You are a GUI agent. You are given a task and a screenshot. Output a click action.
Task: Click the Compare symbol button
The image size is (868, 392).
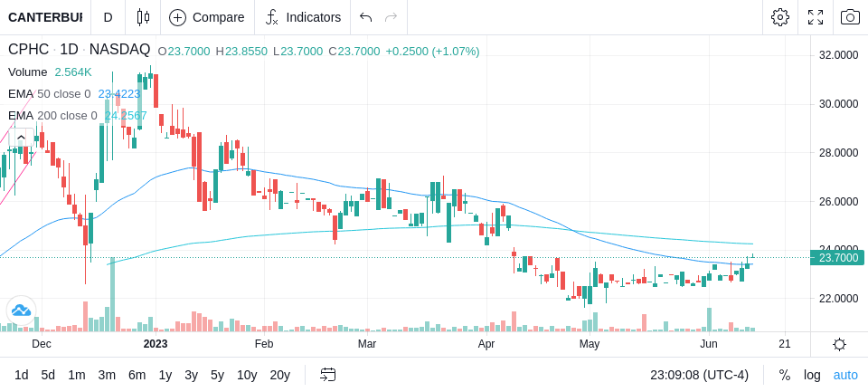(x=207, y=17)
